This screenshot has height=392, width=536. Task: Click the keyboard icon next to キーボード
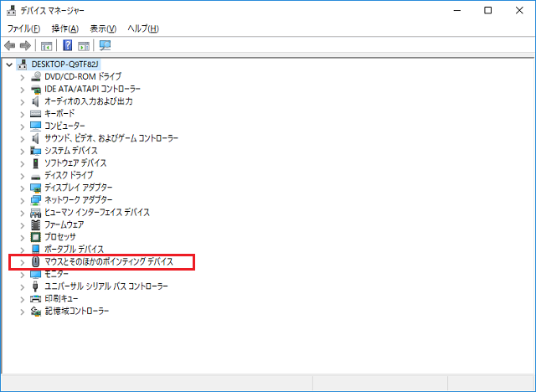click(x=35, y=114)
